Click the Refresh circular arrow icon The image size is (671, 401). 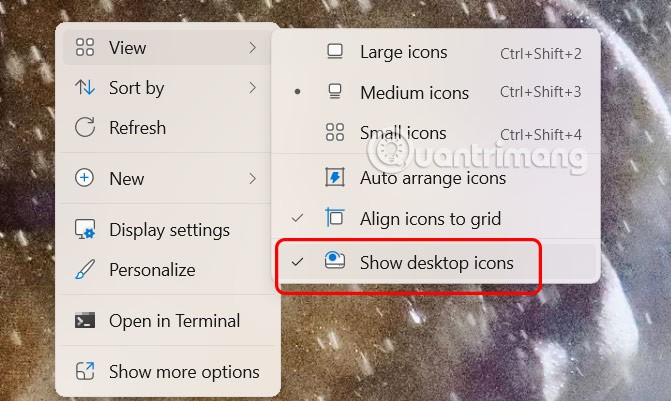[x=85, y=128]
